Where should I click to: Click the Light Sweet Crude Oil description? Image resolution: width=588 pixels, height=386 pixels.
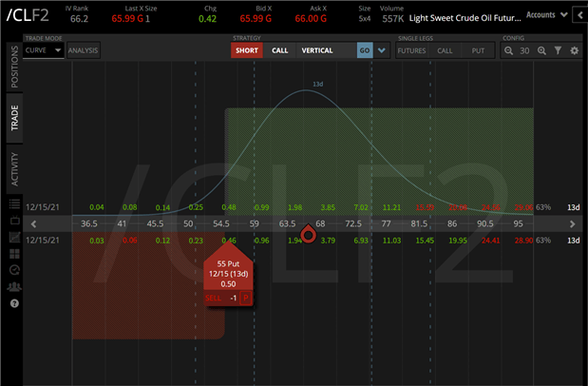[465, 18]
